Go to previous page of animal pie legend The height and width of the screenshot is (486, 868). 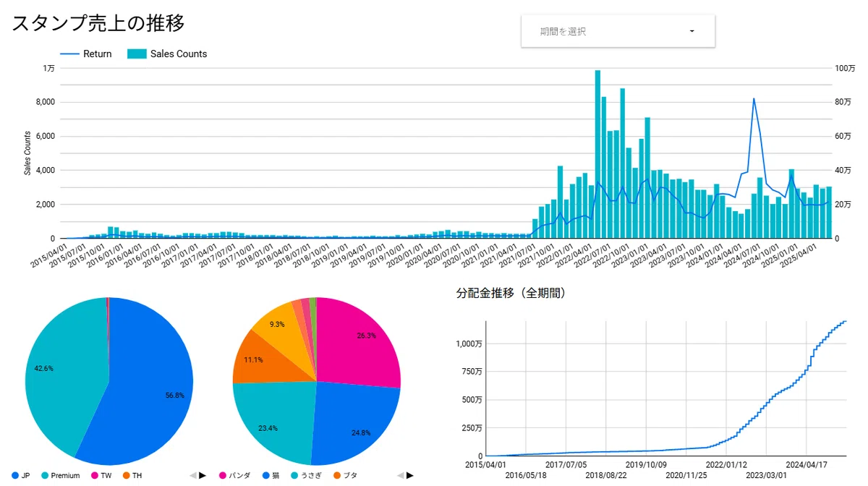pyautogui.click(x=401, y=475)
